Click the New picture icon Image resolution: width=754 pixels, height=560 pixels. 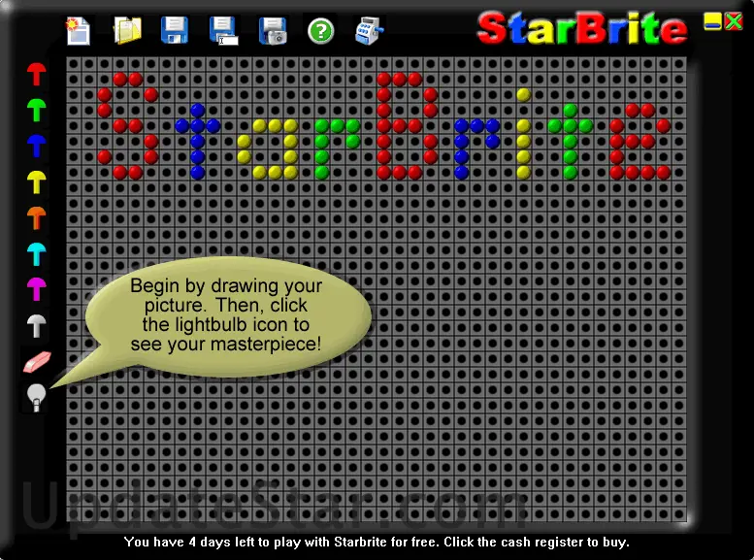click(x=79, y=31)
